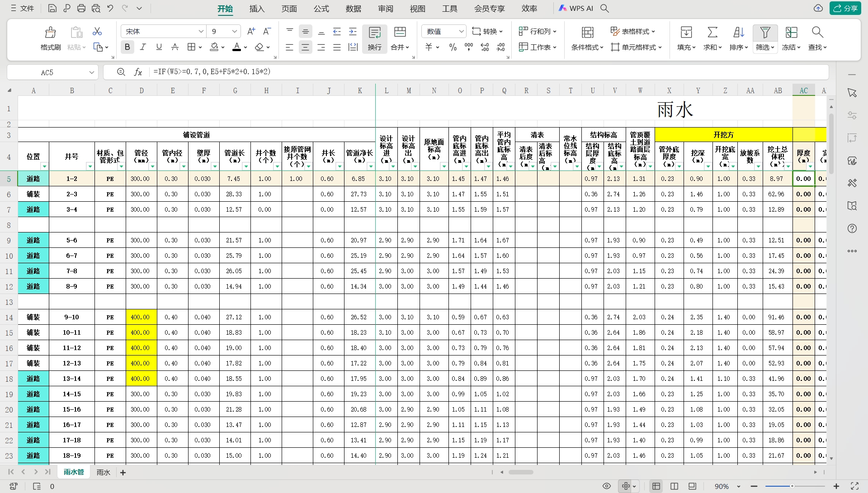Click the font color A swatch
868x493 pixels.
[236, 47]
